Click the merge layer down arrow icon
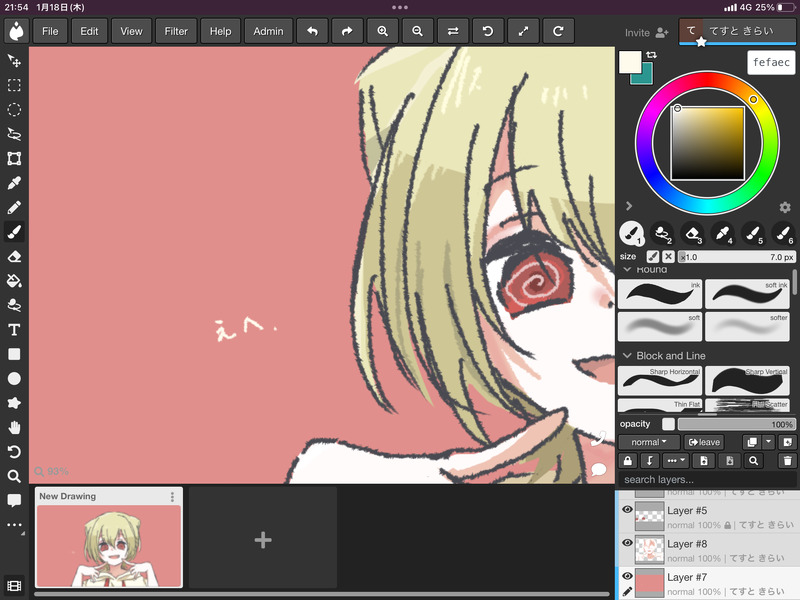This screenshot has width=800, height=600. click(x=649, y=461)
